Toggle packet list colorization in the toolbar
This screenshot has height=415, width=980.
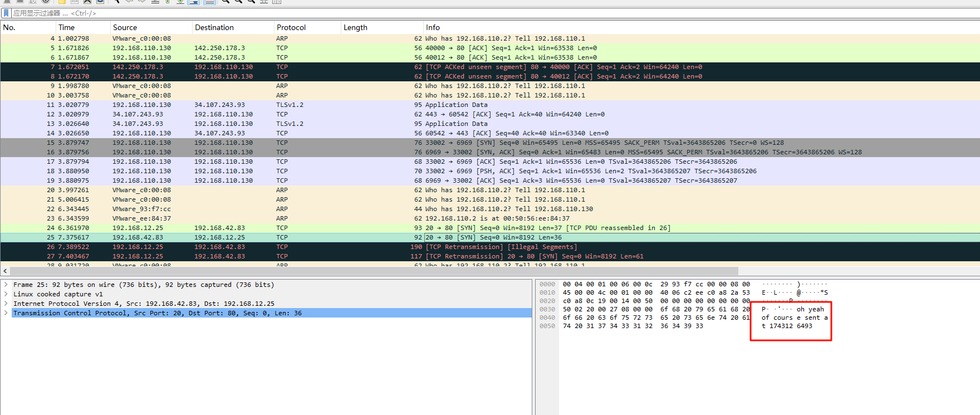pyautogui.click(x=209, y=2)
